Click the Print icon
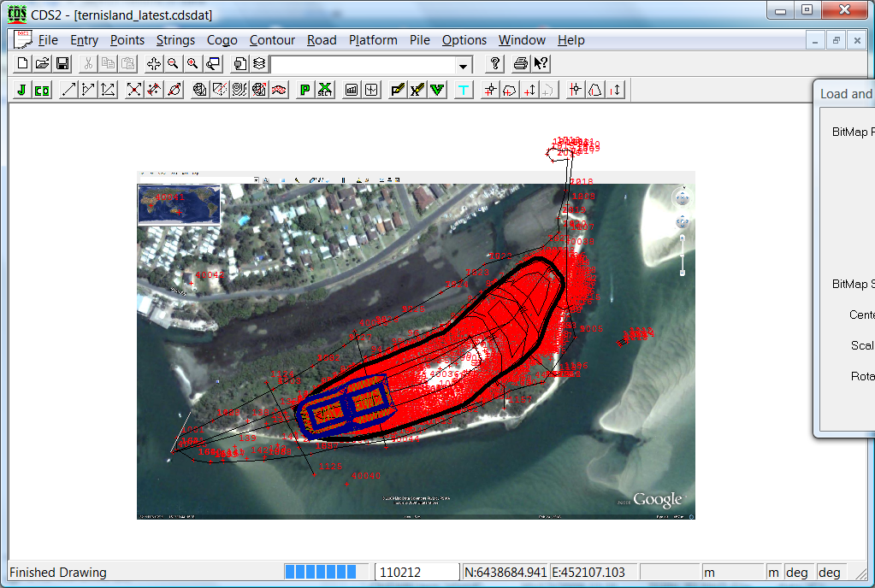The height and width of the screenshot is (588, 875). coord(521,64)
